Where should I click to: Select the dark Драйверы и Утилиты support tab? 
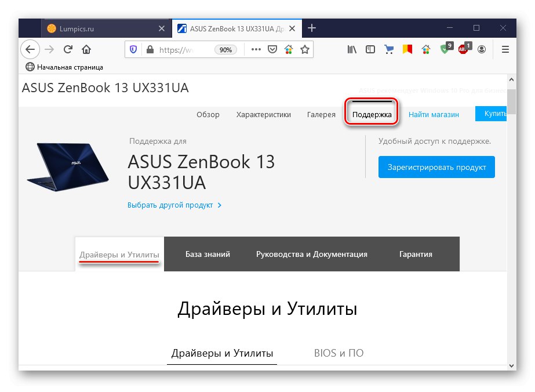pos(119,255)
